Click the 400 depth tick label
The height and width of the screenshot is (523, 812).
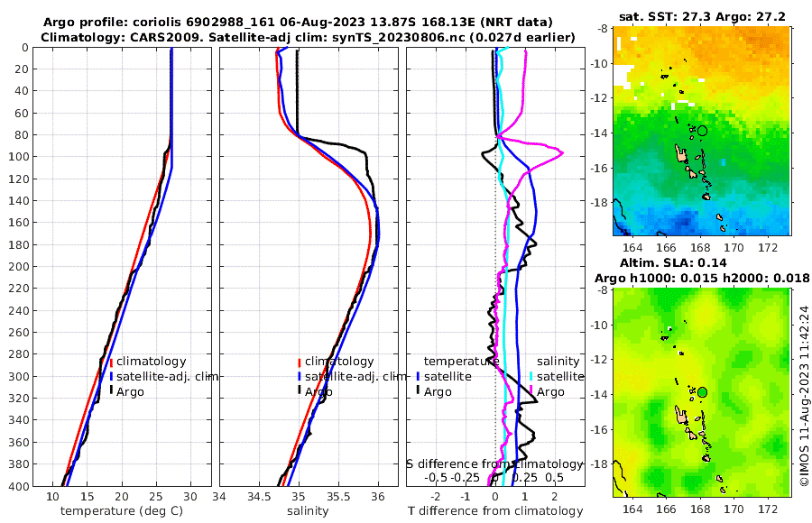(x=20, y=486)
